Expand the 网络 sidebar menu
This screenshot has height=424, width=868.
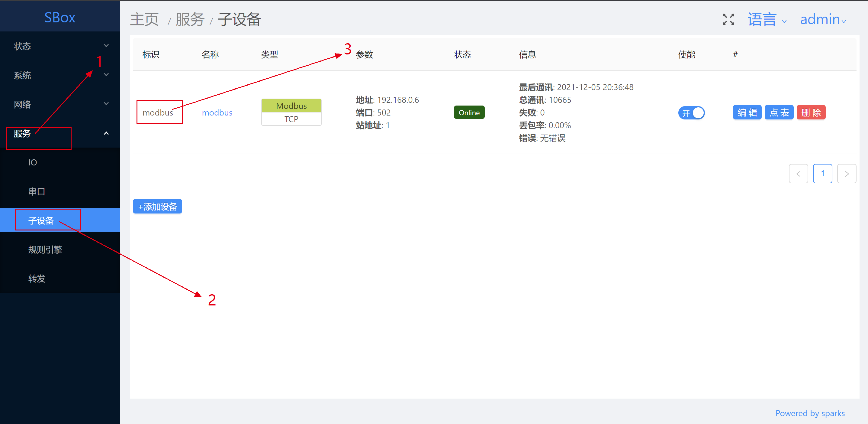tap(60, 104)
